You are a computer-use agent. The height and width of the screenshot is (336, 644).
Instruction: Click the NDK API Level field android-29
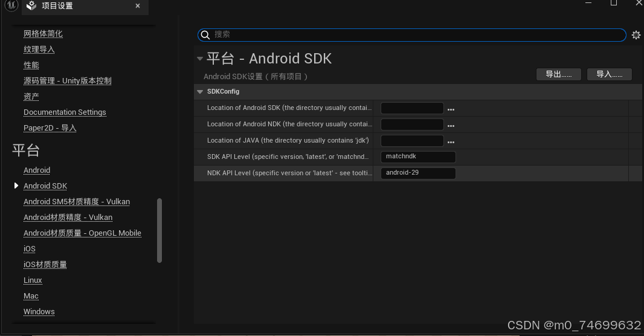click(x=418, y=173)
